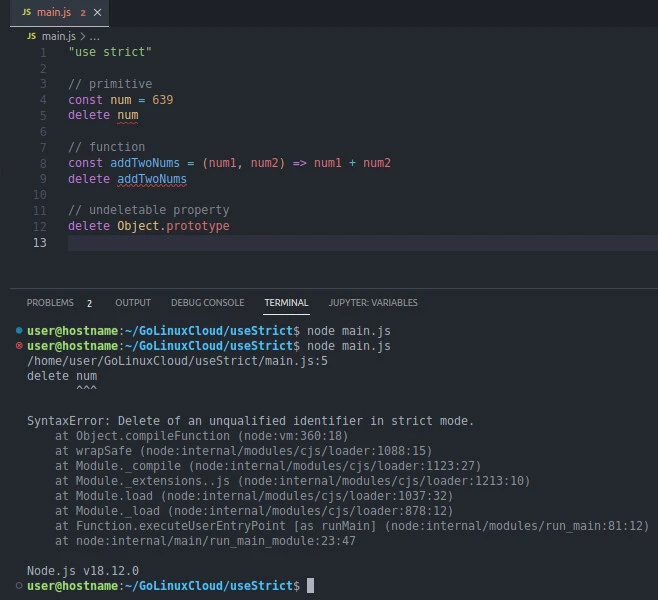Select the main.js editor tab
658x600 pixels.
[x=59, y=13]
